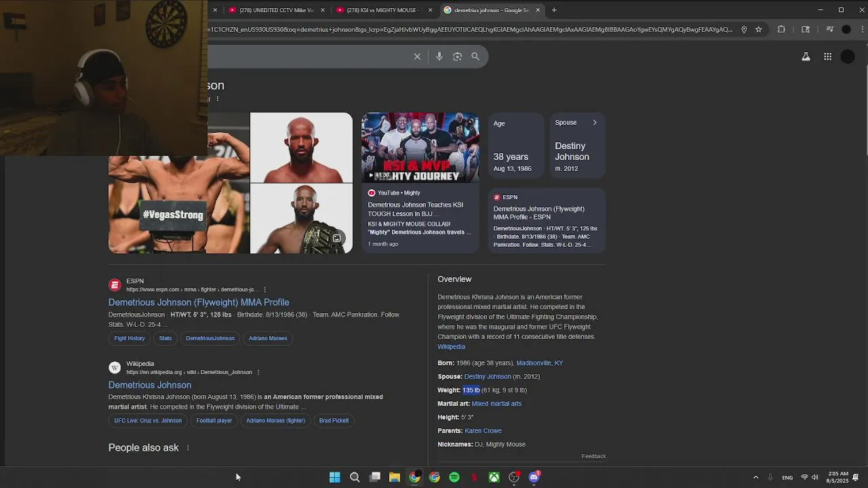The height and width of the screenshot is (488, 868).
Task: Open more options for Wikipedia result
Action: [x=258, y=372]
